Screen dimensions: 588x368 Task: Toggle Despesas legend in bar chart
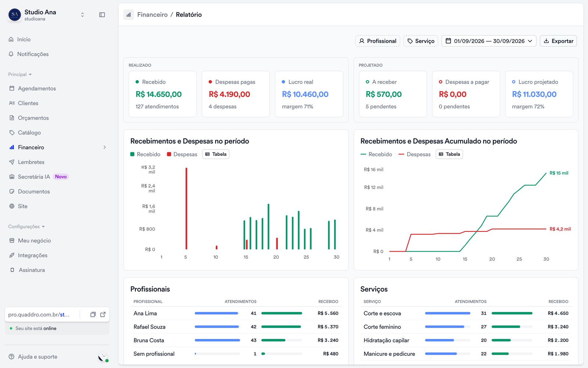point(182,154)
